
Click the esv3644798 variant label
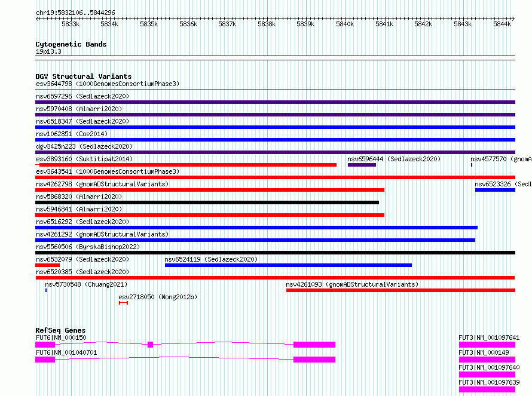[x=108, y=84]
